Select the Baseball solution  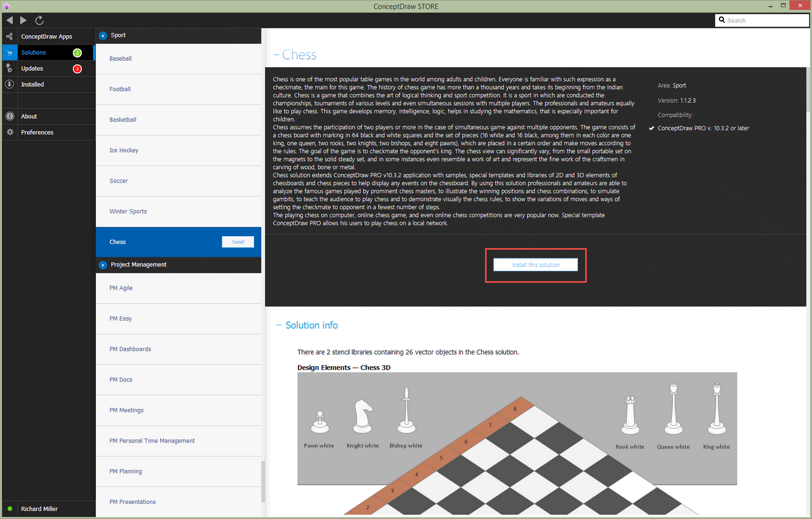point(179,59)
